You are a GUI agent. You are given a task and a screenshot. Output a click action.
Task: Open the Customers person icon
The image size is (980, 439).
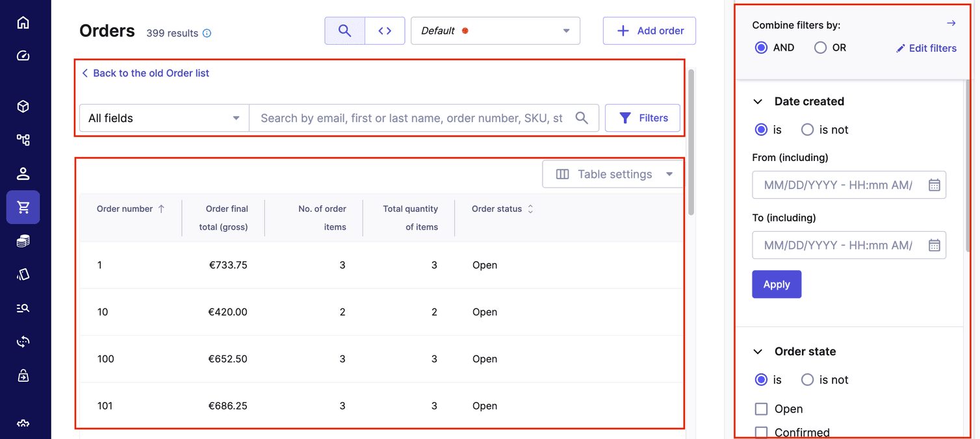point(23,173)
